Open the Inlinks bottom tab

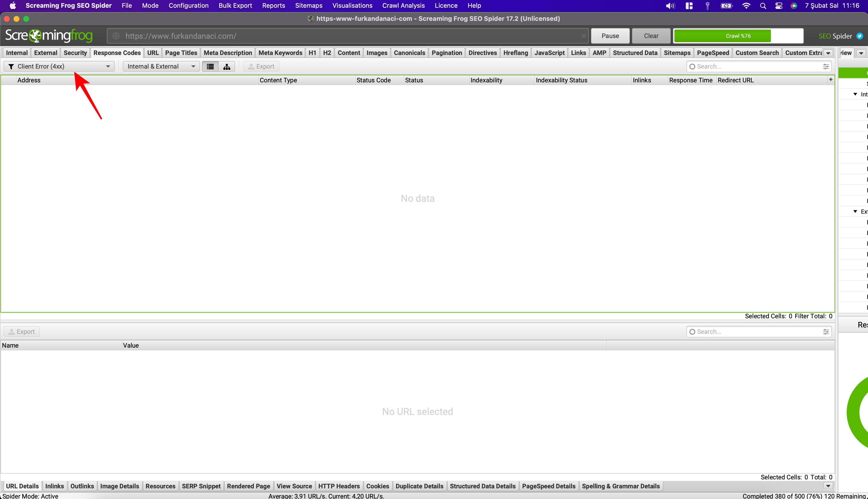55,486
